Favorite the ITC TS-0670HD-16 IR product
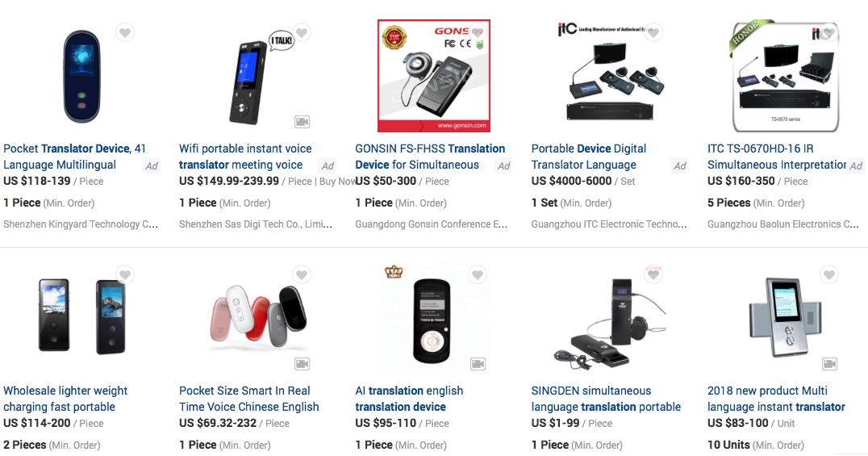The image size is (868, 456). [828, 33]
